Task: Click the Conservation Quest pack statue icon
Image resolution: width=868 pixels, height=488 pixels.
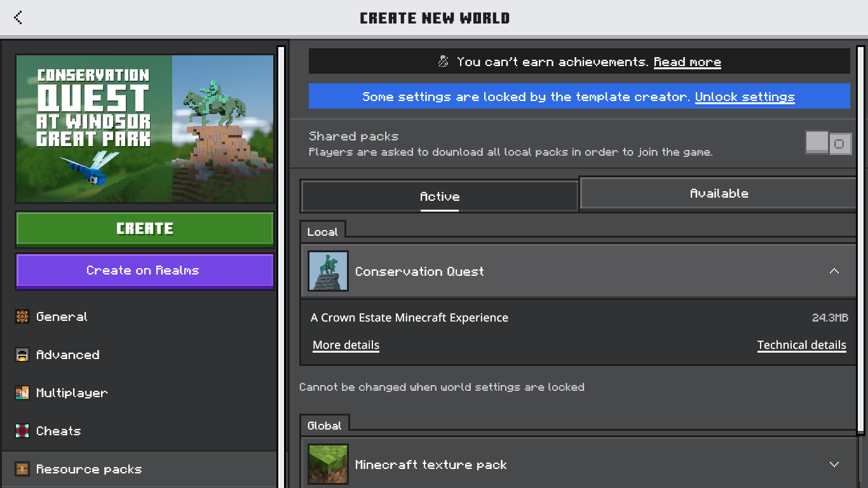Action: 328,271
